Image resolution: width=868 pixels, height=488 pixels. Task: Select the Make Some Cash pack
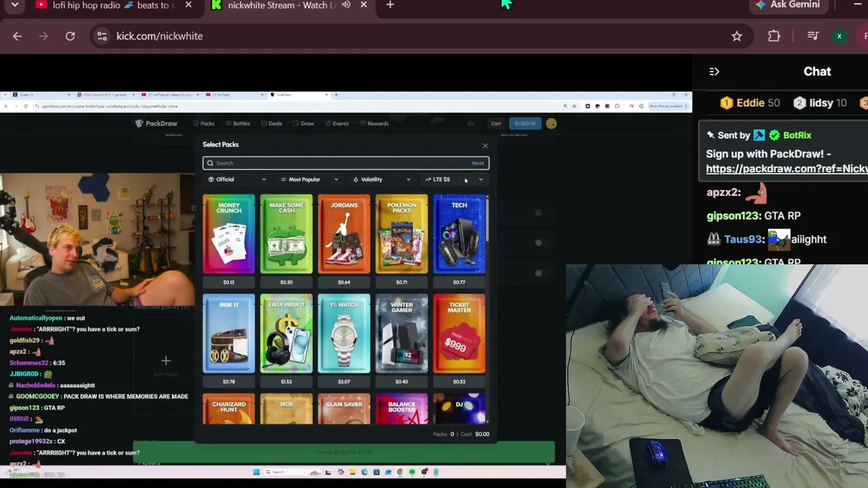[286, 235]
